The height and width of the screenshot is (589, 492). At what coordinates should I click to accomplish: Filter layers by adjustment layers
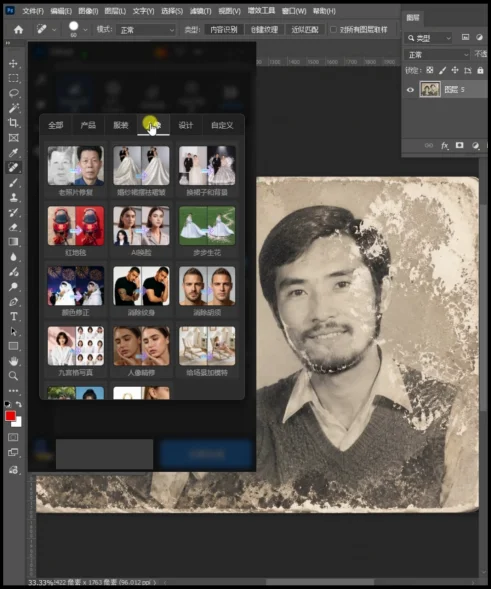coord(479,37)
